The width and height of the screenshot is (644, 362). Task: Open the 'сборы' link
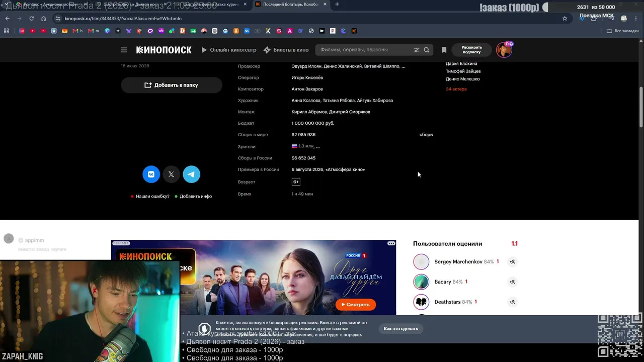[x=426, y=135]
